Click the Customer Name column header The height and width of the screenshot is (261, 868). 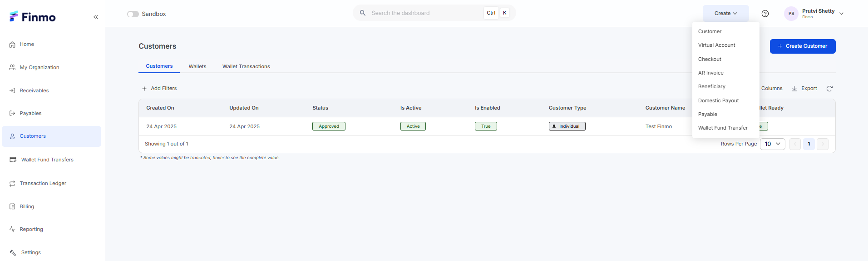point(666,108)
